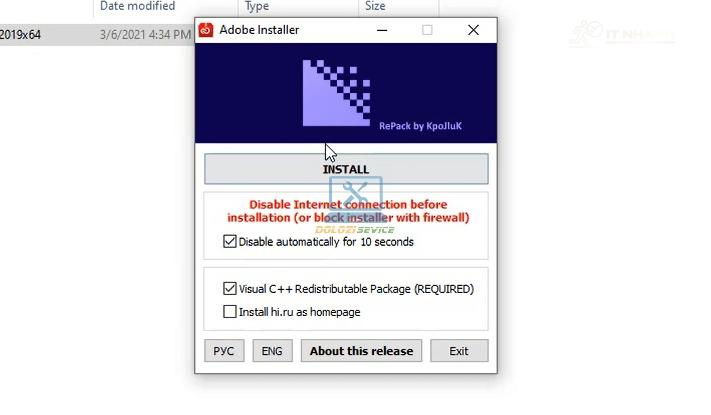
Task: Uncheck Disable automatically for 10 seconds
Action: tap(230, 241)
